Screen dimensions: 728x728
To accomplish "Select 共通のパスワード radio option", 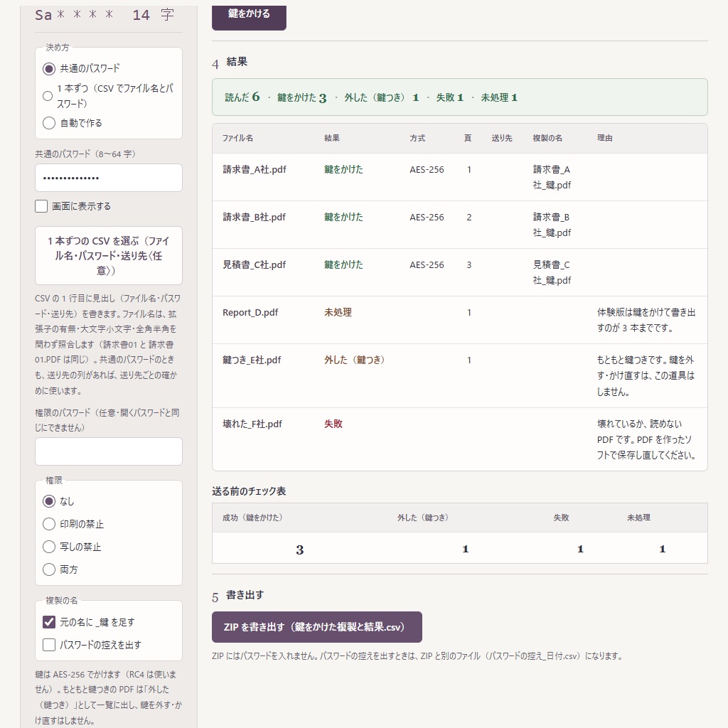I will 49,69.
